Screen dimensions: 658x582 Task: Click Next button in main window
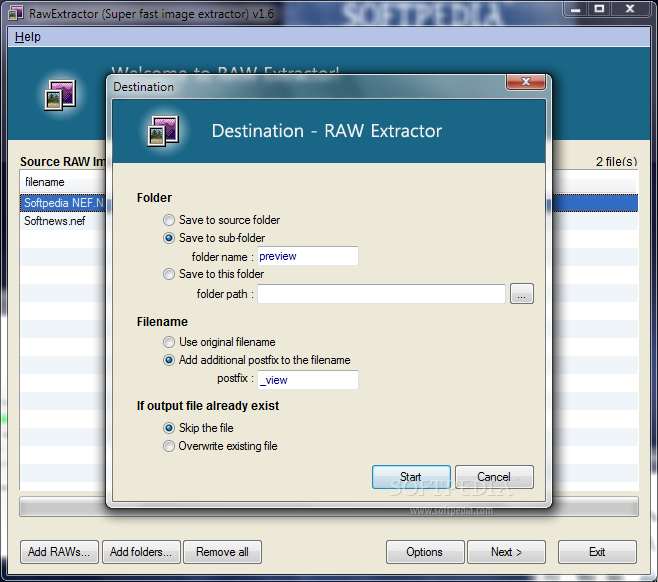pyautogui.click(x=507, y=552)
